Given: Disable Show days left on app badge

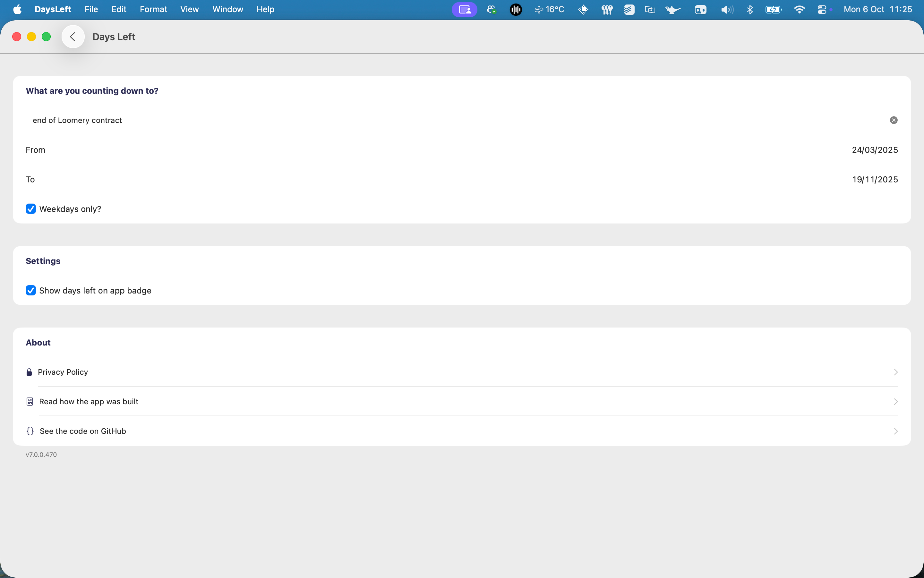Looking at the screenshot, I should coord(31,291).
